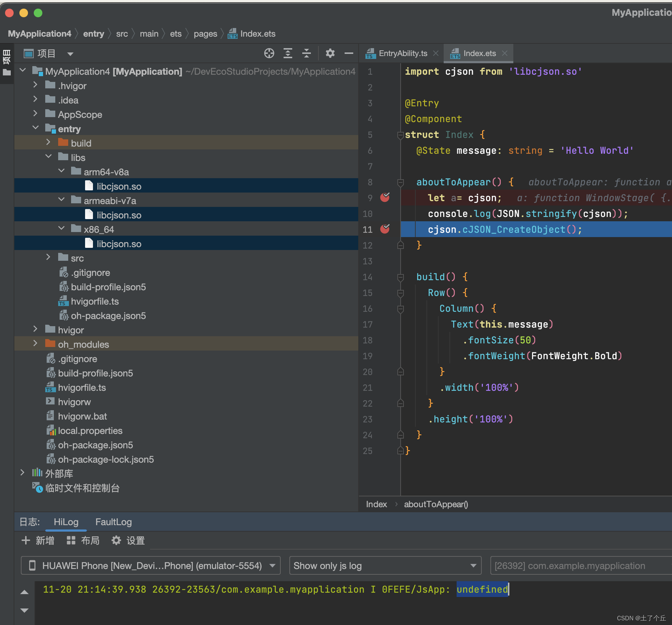Click MyApplication4 in breadcrumb path
This screenshot has height=625, width=672.
(x=39, y=34)
